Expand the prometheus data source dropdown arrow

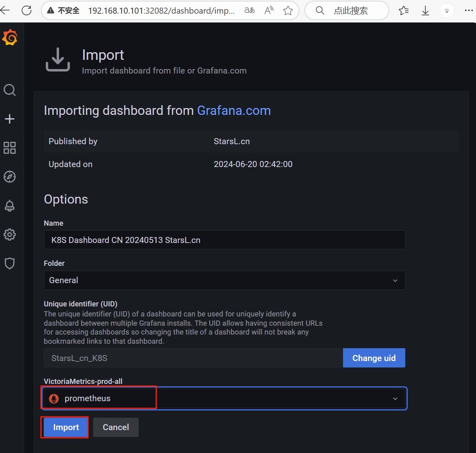point(395,399)
